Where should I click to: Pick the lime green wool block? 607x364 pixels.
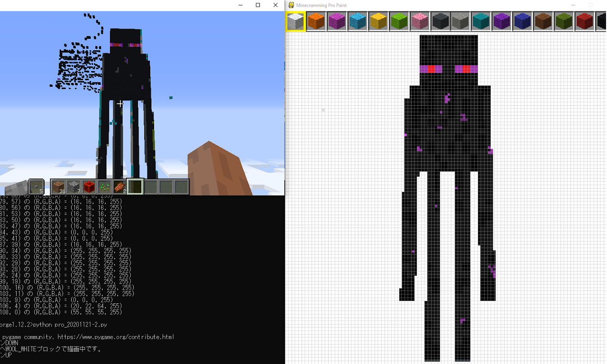pos(399,21)
